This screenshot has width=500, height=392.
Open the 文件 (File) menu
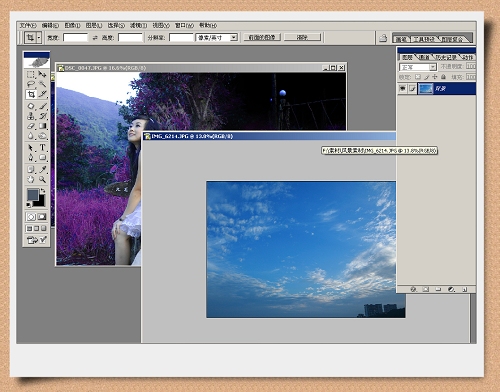pyautogui.click(x=28, y=25)
